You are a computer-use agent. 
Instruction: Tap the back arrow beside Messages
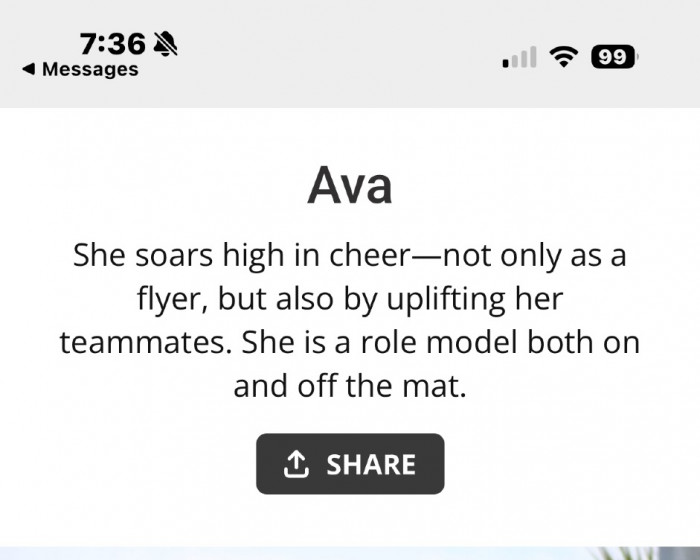(29, 69)
